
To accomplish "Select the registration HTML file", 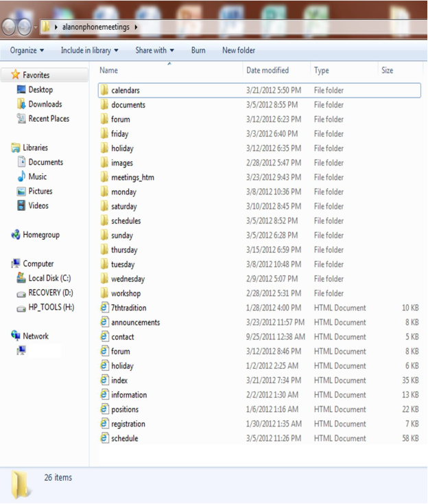I will [259, 424].
